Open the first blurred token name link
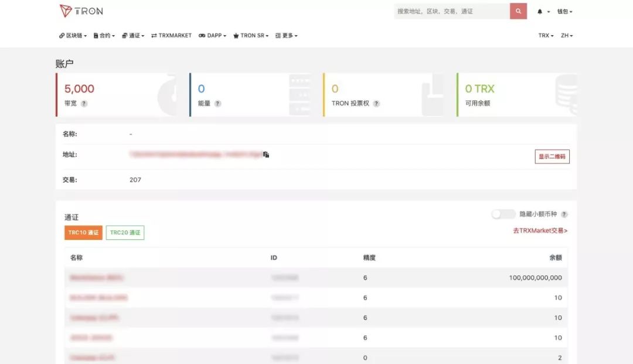This screenshot has height=364, width=633. (x=97, y=278)
